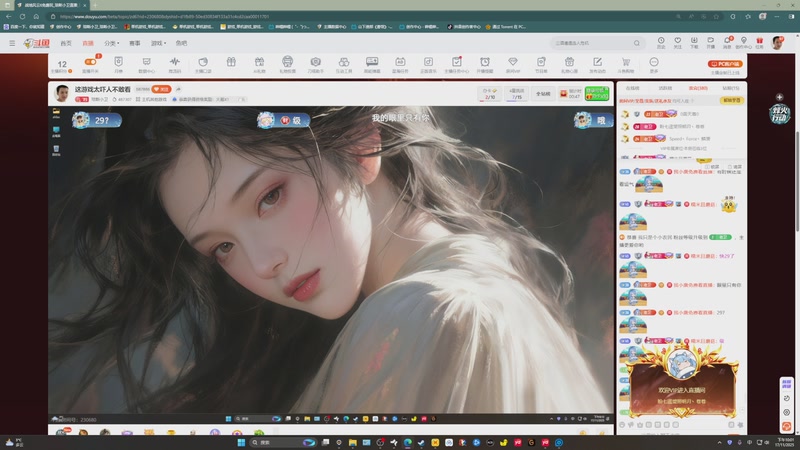The image size is (800, 450).
Task: Go to the 首页 home tab
Action: 66,43
